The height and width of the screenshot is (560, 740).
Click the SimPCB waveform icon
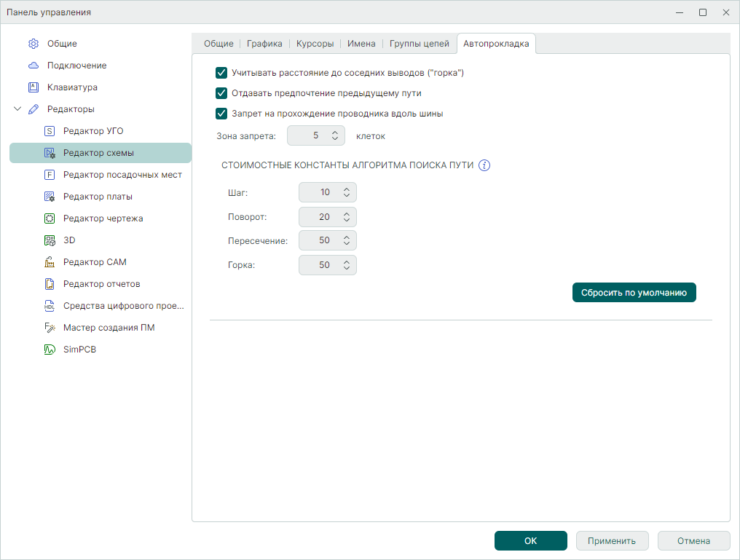point(50,350)
